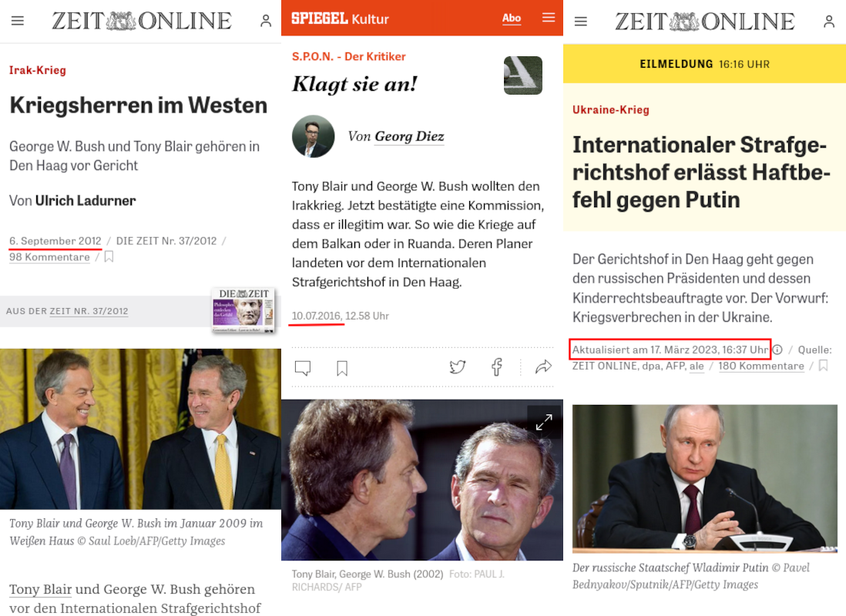This screenshot has height=616, width=846.
Task: Show the update info icon next to 16:37 Uhr
Action: click(x=777, y=350)
